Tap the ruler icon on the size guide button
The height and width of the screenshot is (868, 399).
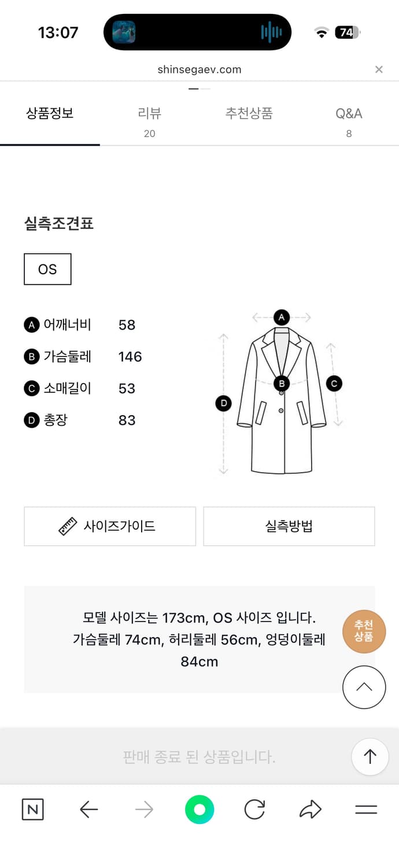point(68,525)
